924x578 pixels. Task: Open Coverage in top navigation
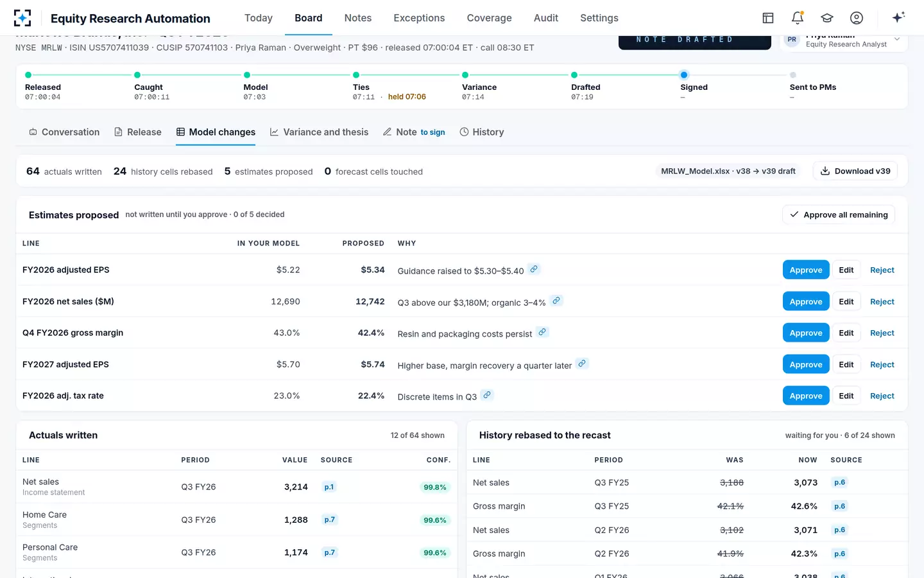490,18
